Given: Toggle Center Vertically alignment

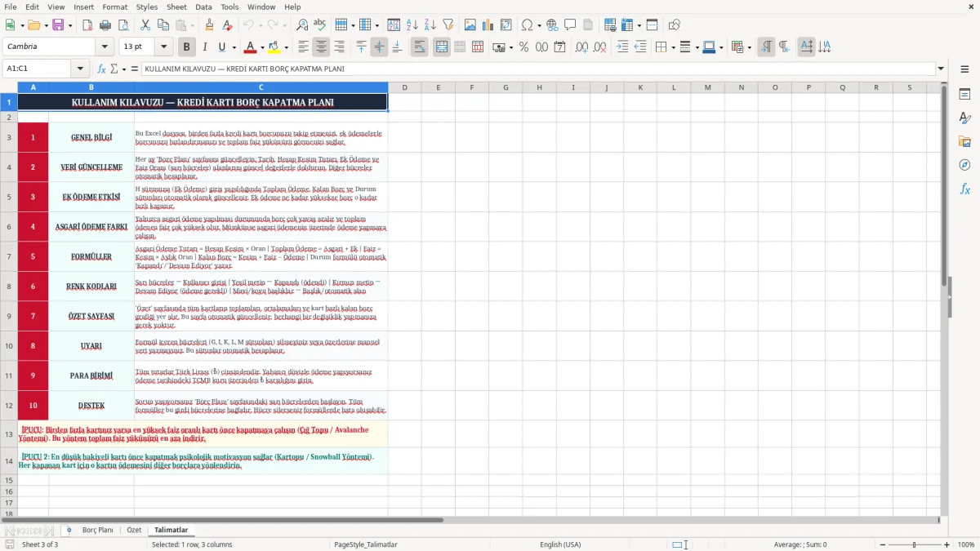Looking at the screenshot, I should pyautogui.click(x=379, y=47).
